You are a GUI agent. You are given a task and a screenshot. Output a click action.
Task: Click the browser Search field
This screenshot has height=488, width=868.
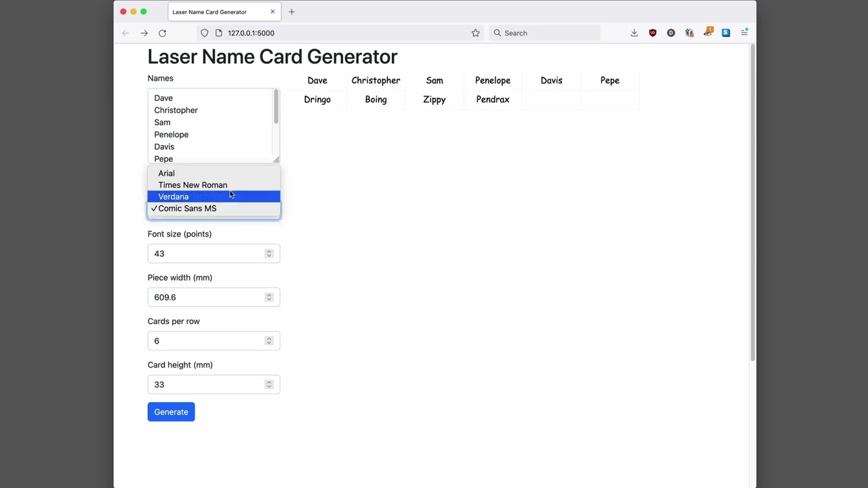[545, 33]
